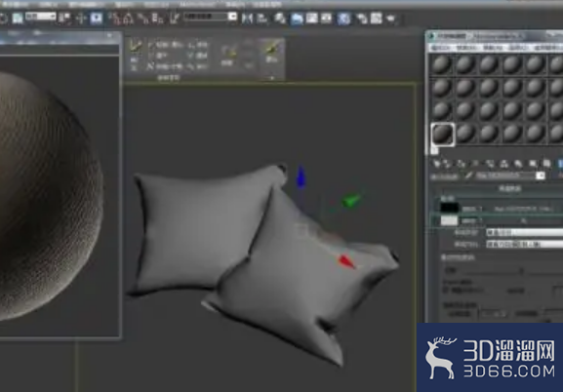563x392 pixels.
Task: Click Put Material to Scene icon
Action: click(448, 164)
